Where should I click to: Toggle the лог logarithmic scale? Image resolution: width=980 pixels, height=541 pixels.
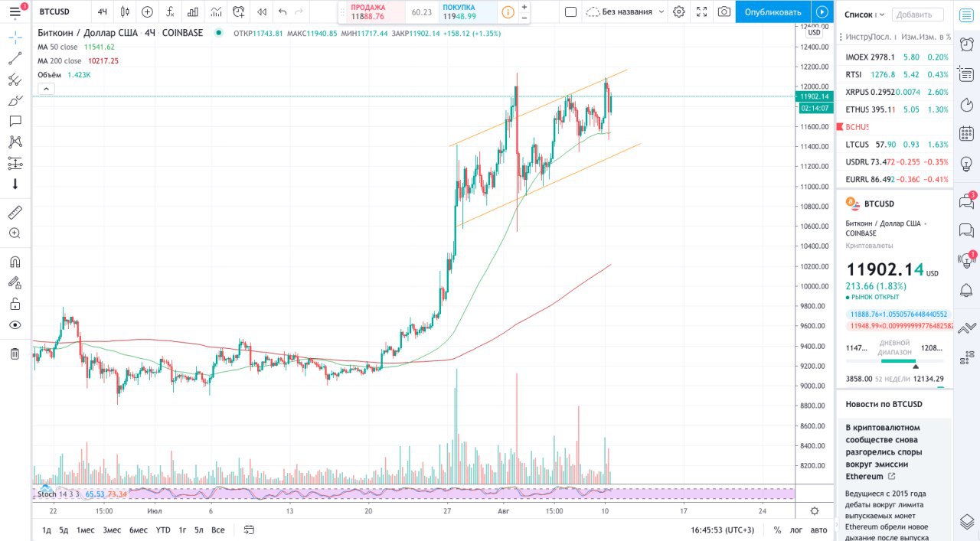(797, 530)
